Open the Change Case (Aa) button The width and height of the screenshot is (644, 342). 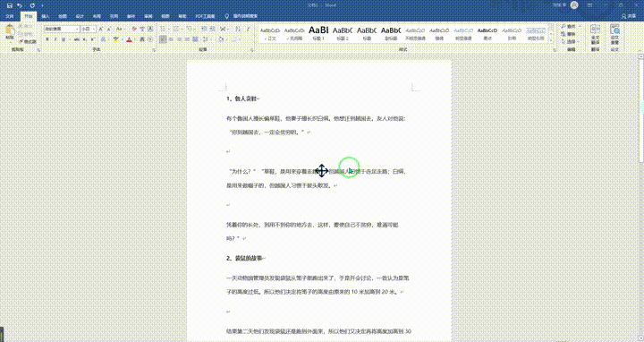120,30
